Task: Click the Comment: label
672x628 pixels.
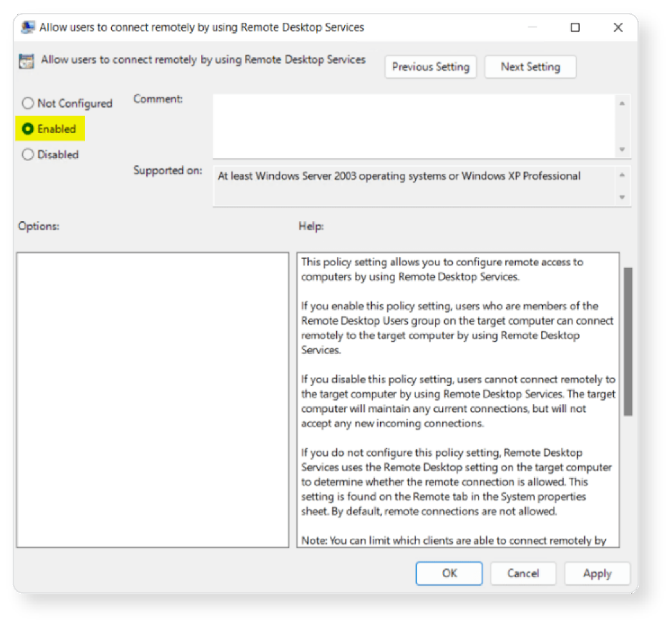Action: [x=158, y=99]
